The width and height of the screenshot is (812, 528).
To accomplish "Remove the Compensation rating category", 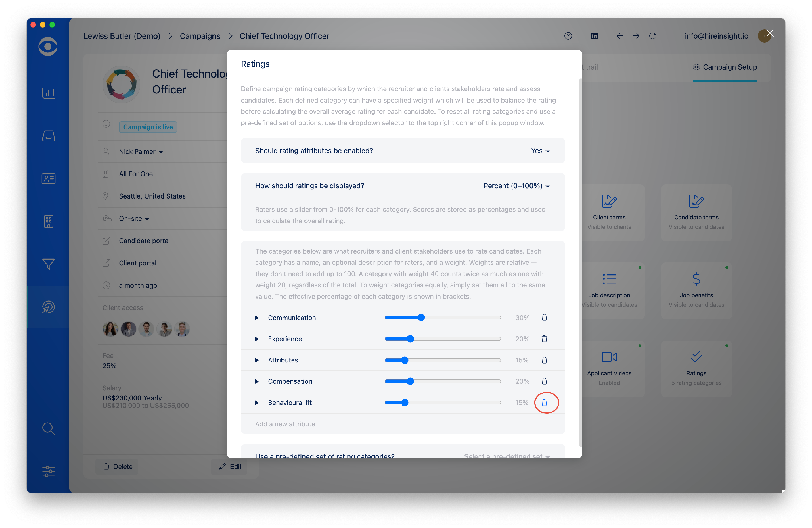I will (544, 381).
